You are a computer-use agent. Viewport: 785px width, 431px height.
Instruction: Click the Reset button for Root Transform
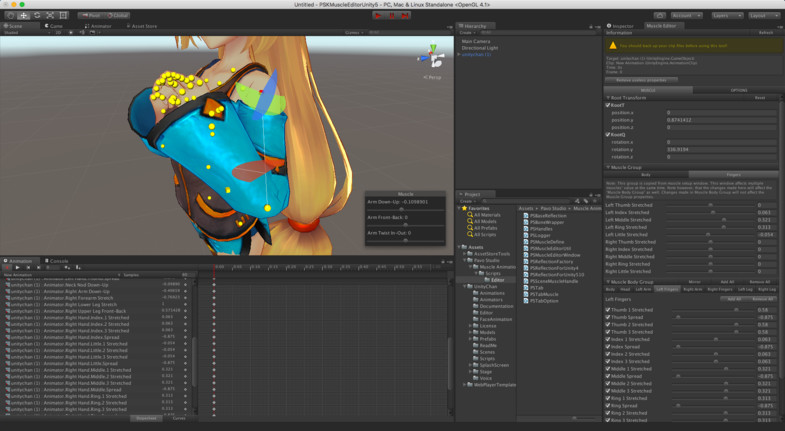759,98
